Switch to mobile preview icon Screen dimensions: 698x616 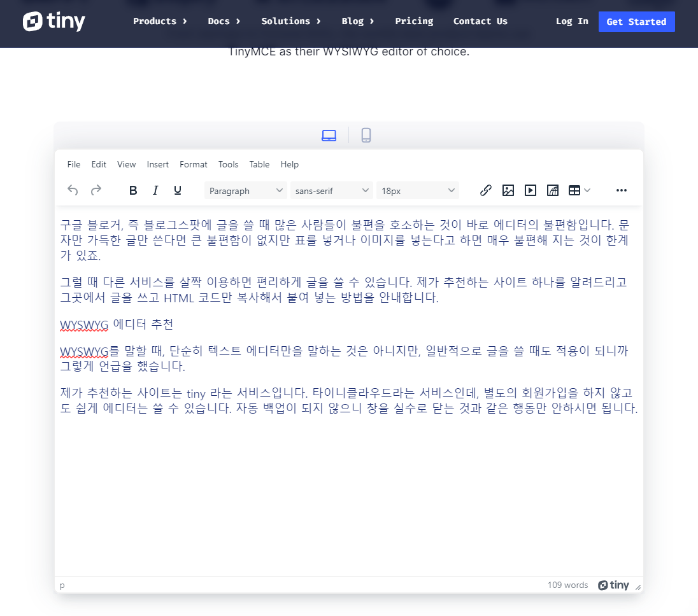pos(366,135)
